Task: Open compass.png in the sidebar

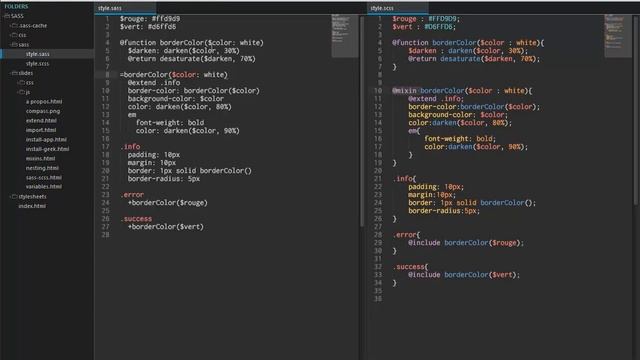Action: 43,111
